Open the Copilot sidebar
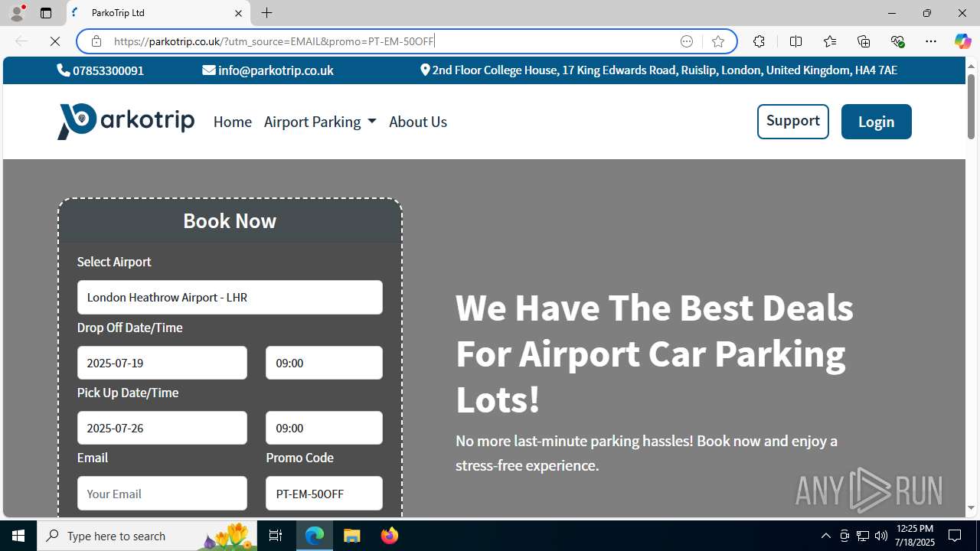Viewport: 980px width, 551px height. tap(962, 41)
